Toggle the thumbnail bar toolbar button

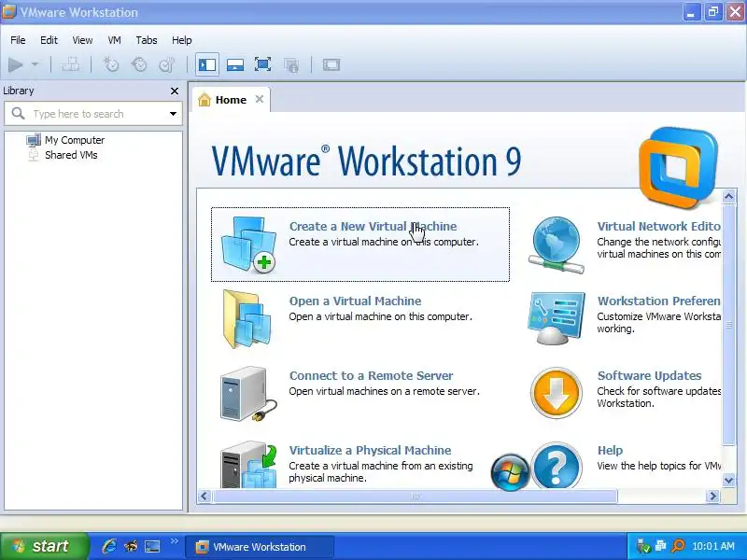click(235, 64)
